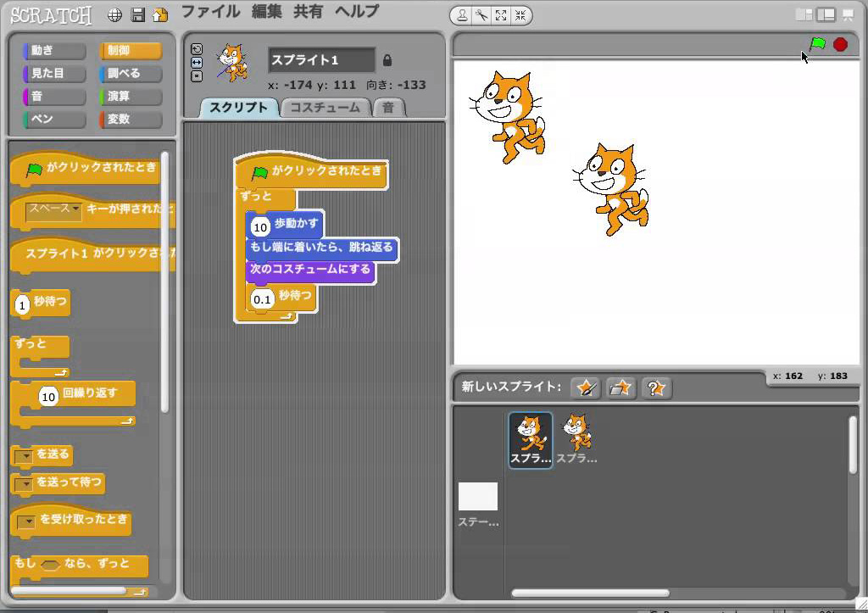Get a surprise sprite
868x613 pixels.
pyautogui.click(x=656, y=387)
